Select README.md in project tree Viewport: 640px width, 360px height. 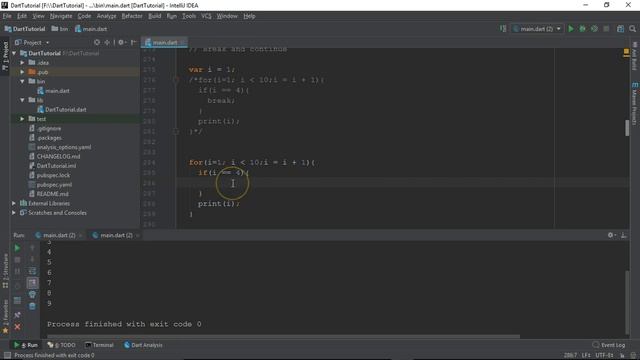click(x=49, y=194)
